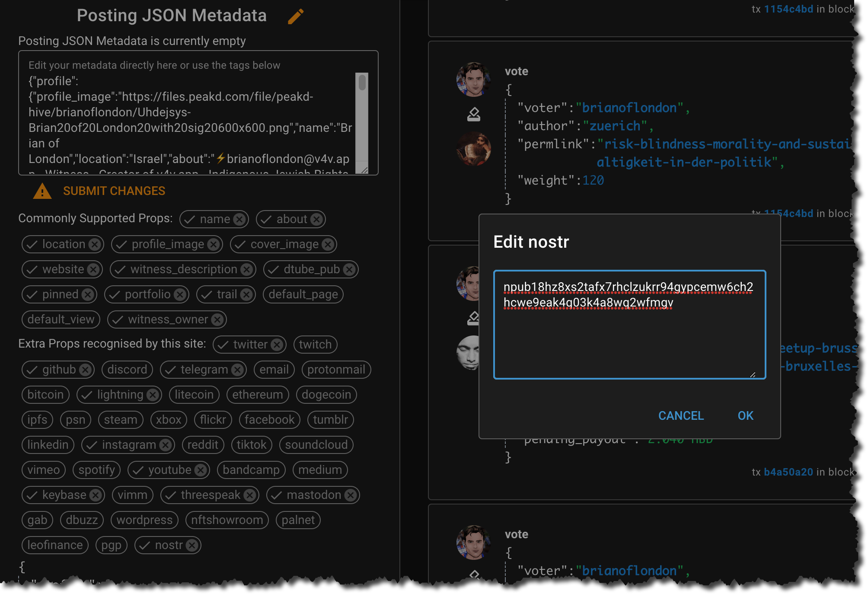Add the facebook prop chip
Screen dimensions: 868x594
click(x=270, y=420)
